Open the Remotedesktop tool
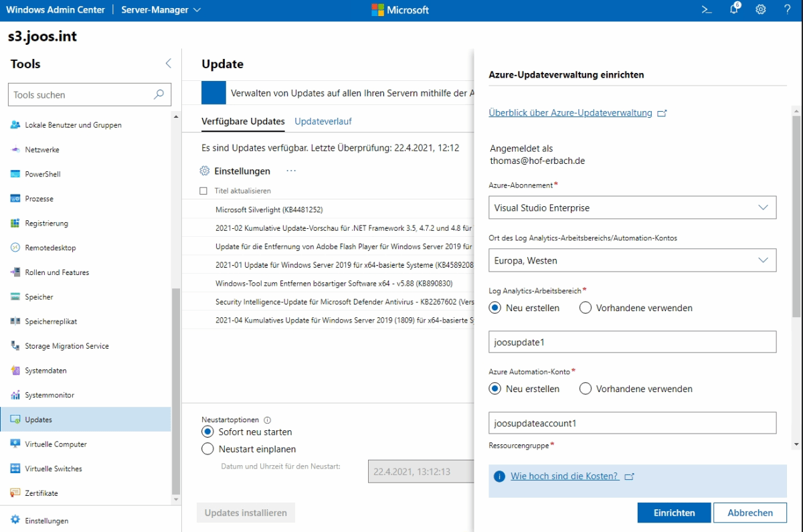 (x=53, y=248)
